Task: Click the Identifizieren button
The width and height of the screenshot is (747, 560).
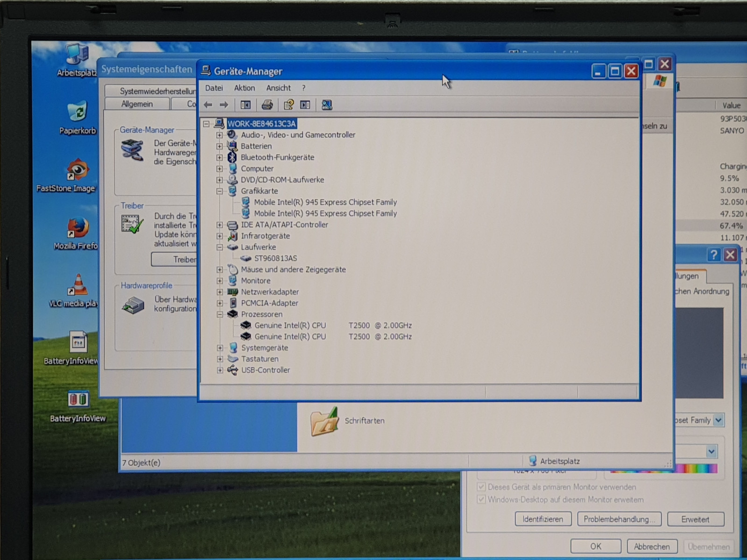Action: click(x=543, y=519)
